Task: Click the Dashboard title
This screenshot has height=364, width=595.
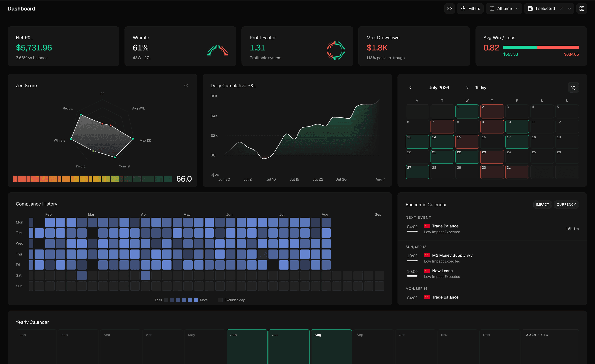Action: pyautogui.click(x=22, y=9)
